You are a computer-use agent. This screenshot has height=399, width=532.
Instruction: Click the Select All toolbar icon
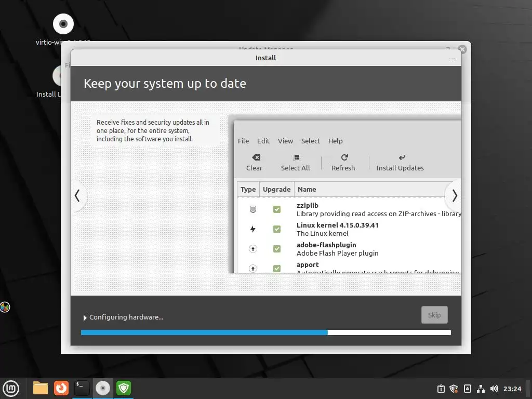pyautogui.click(x=297, y=157)
